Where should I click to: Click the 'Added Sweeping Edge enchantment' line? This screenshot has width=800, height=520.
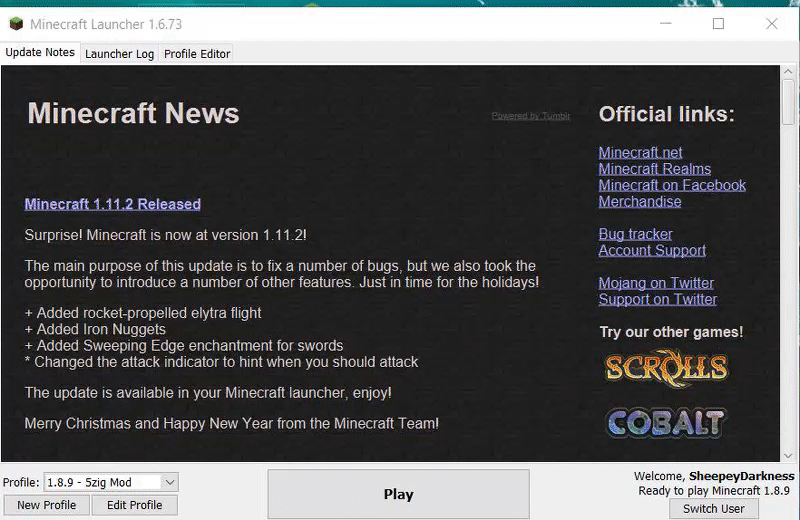(184, 345)
